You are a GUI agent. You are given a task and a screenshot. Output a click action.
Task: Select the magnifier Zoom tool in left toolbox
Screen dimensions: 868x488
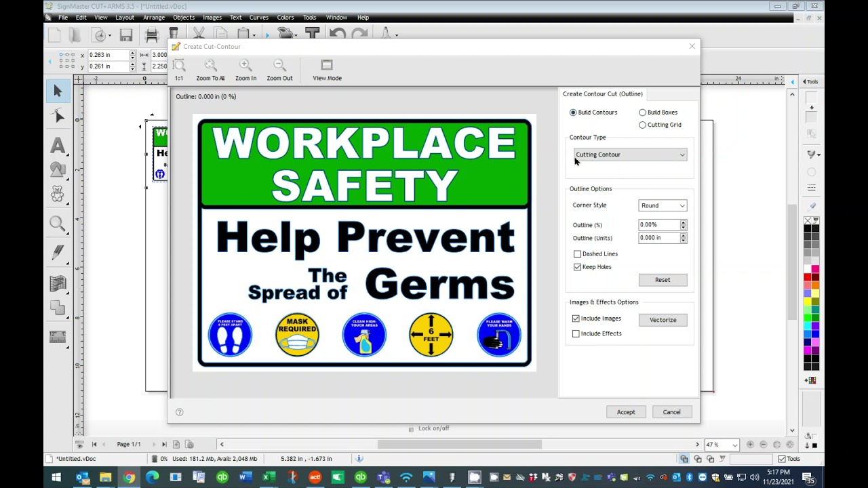58,224
